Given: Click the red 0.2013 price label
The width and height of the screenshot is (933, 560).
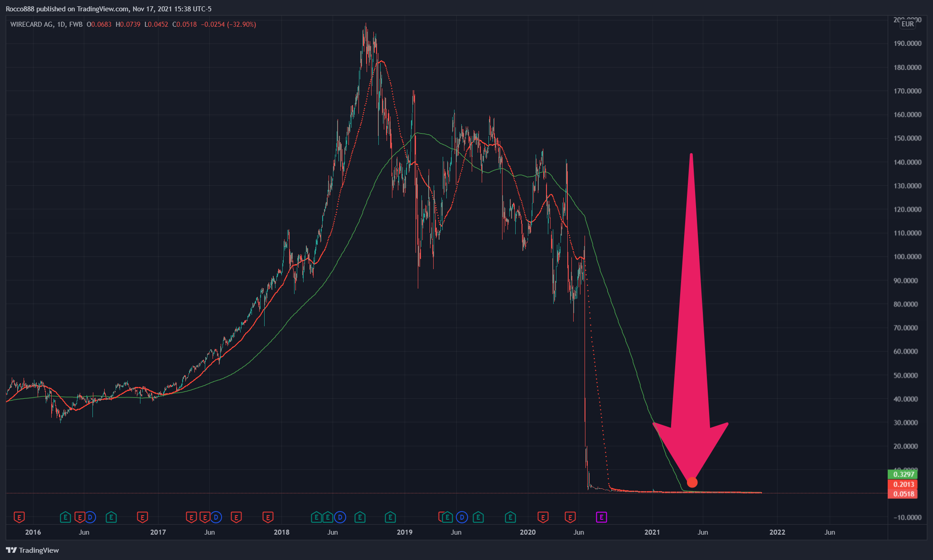Looking at the screenshot, I should (x=903, y=484).
